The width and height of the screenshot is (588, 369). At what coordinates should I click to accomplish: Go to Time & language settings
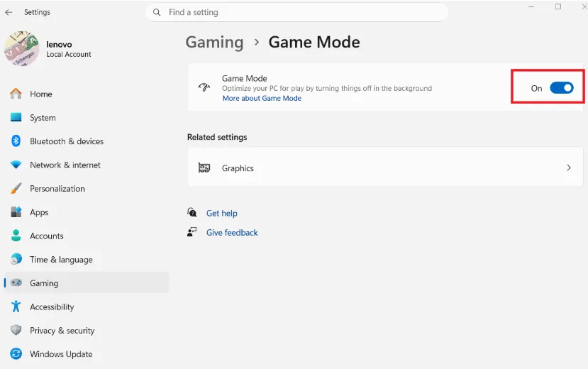pos(87,259)
